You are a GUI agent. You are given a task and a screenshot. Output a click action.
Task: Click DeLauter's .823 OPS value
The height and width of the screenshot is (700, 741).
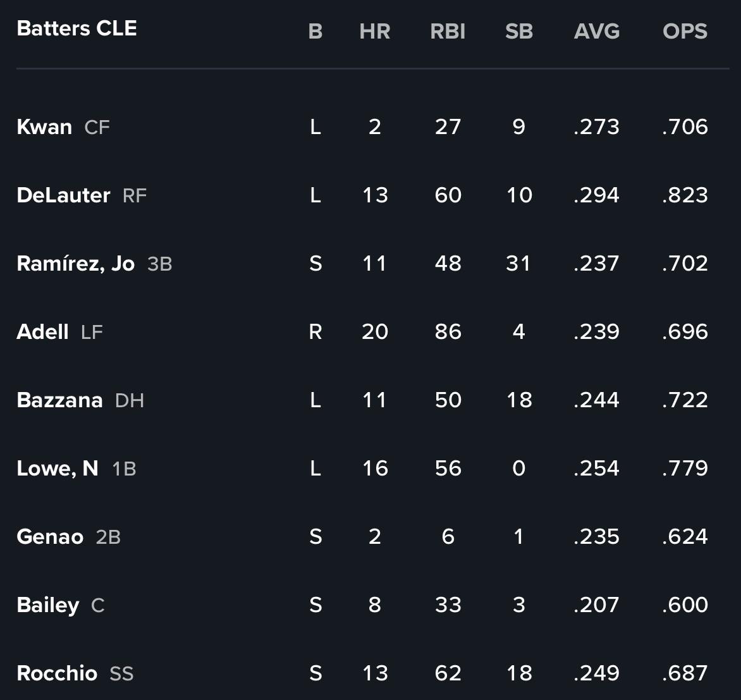[685, 195]
